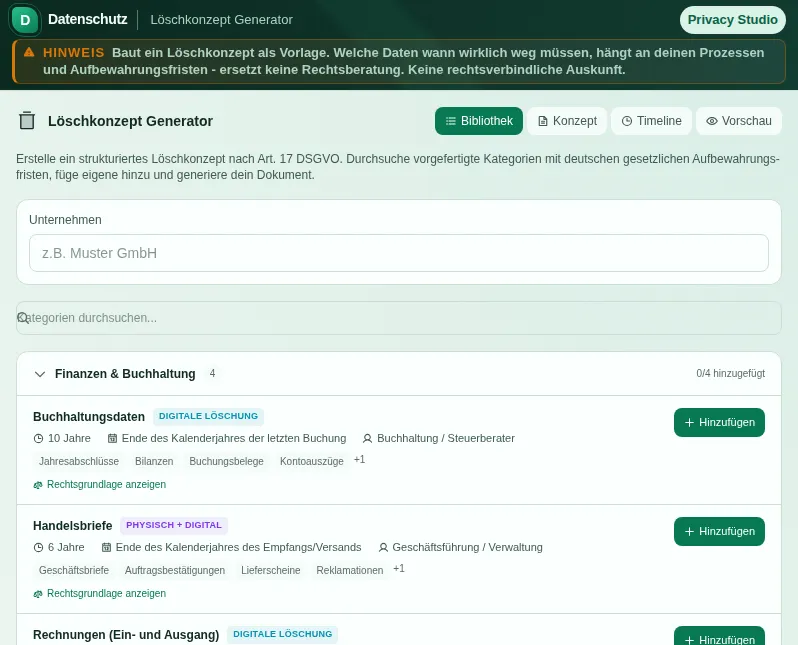Click the Kategorien durchsuchen search field
The width and height of the screenshot is (798, 645).
[398, 318]
